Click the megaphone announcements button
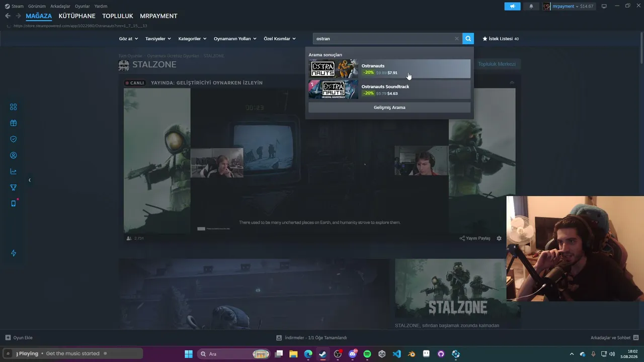 pos(512,6)
